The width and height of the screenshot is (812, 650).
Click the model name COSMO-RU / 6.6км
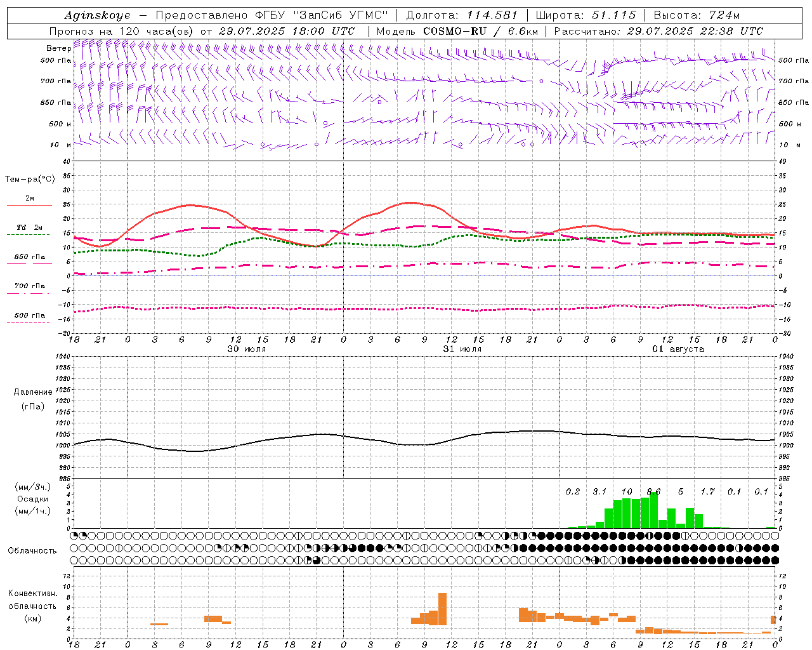coord(481,31)
